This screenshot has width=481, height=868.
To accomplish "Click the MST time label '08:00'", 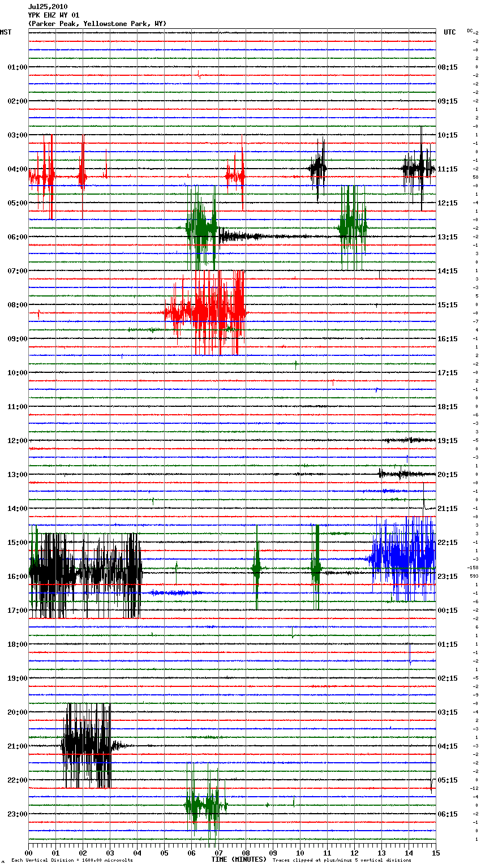I will 17,305.
